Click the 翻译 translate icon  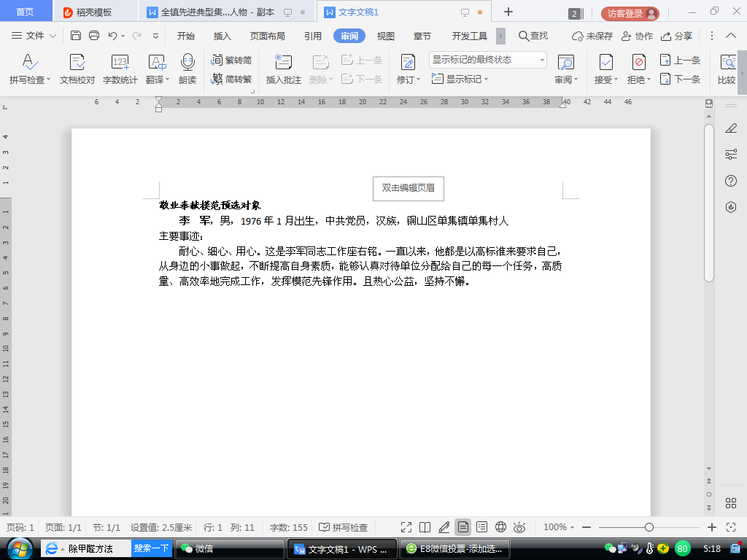pyautogui.click(x=157, y=63)
